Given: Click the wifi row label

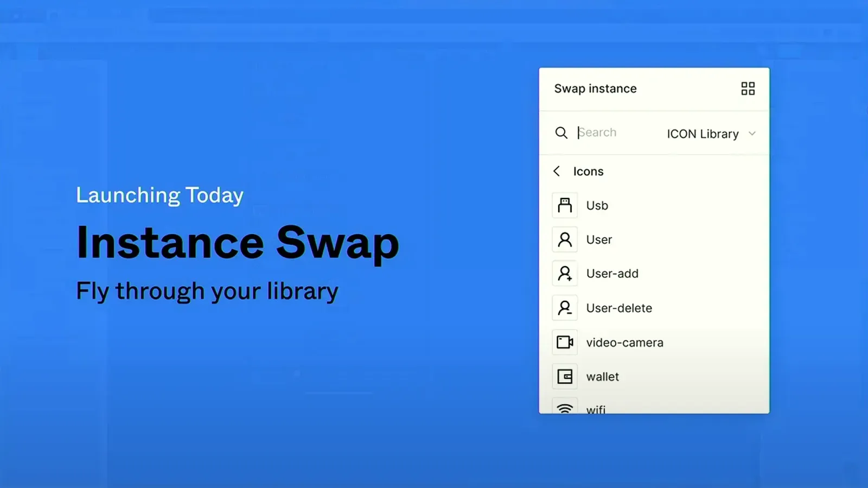Looking at the screenshot, I should [x=596, y=409].
